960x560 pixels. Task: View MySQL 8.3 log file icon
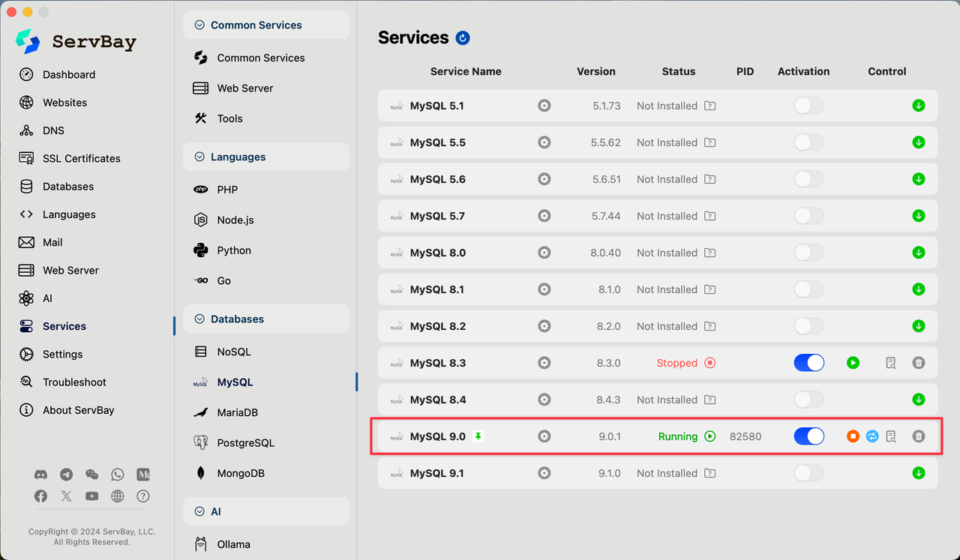891,363
